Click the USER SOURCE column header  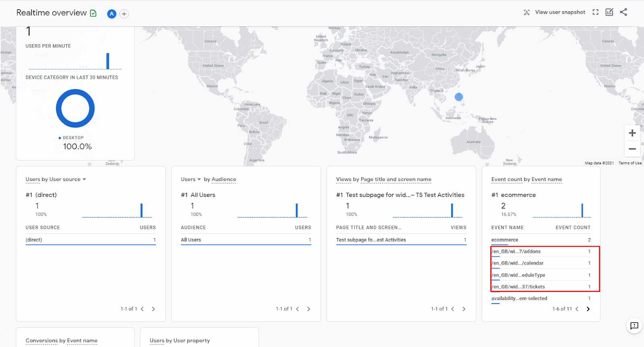(x=43, y=228)
